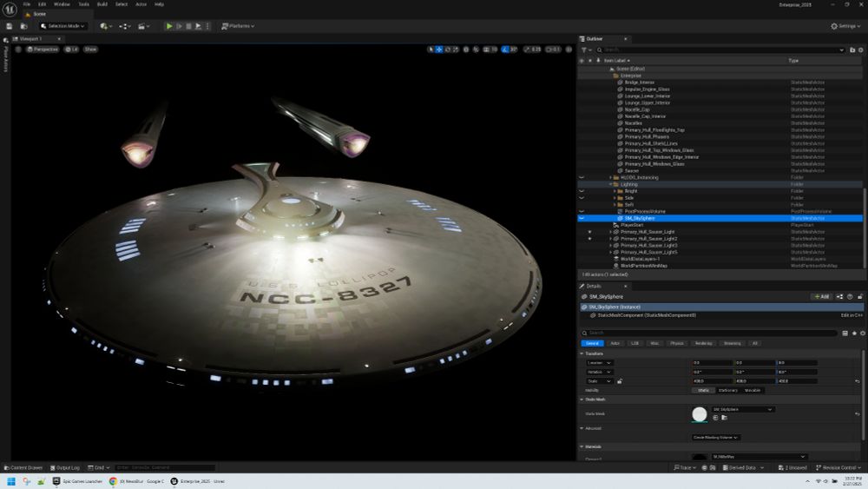Open the Create Blocking Volume dropdown
The height and width of the screenshot is (489, 868).
tap(716, 438)
